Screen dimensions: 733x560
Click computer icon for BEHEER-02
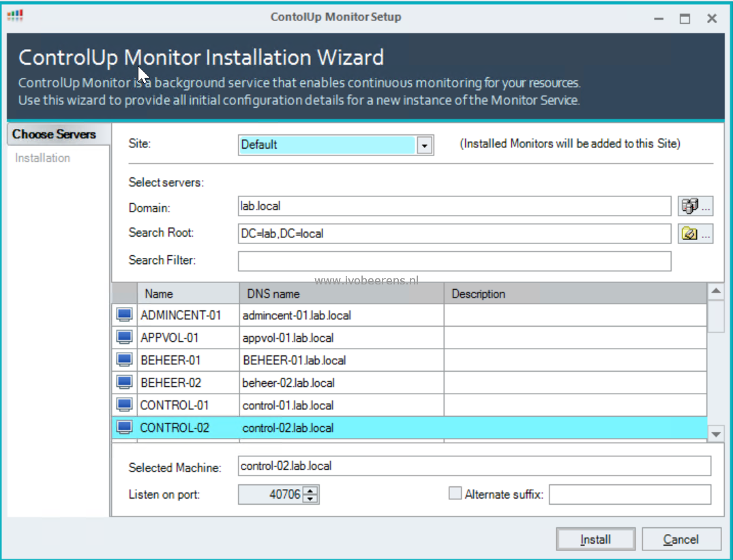(x=124, y=383)
